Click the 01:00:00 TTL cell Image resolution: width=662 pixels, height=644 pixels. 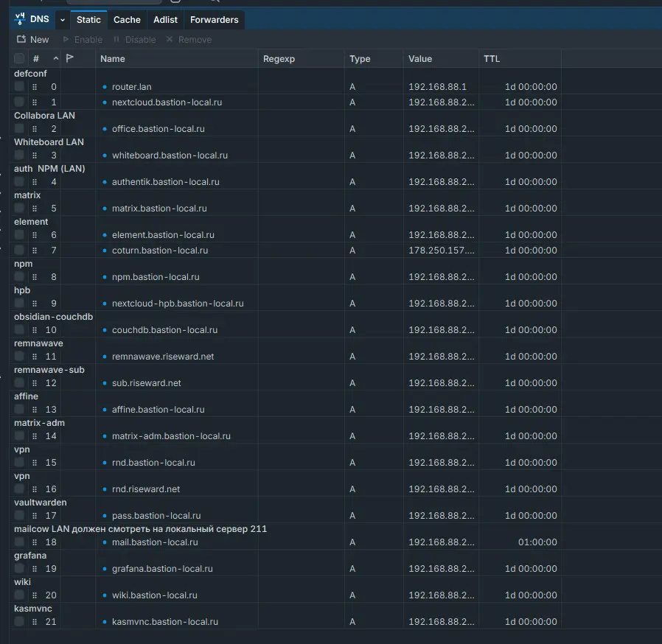click(537, 542)
